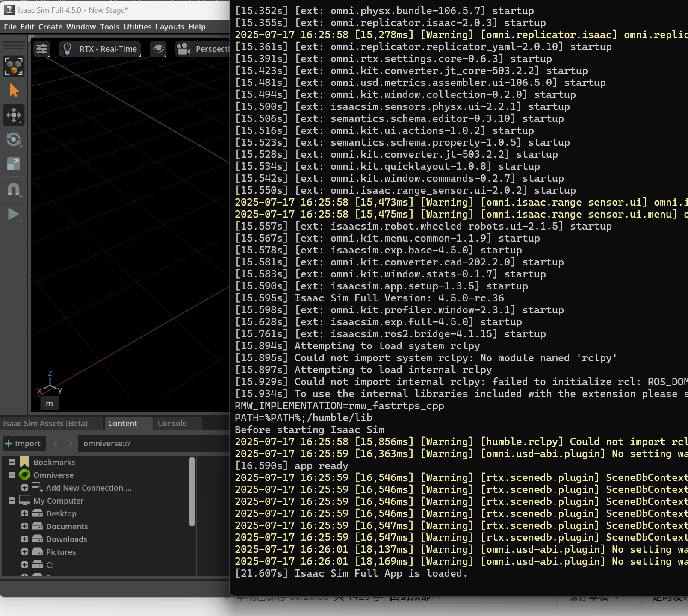Open the Edit menu
This screenshot has height=616, width=688.
[27, 27]
